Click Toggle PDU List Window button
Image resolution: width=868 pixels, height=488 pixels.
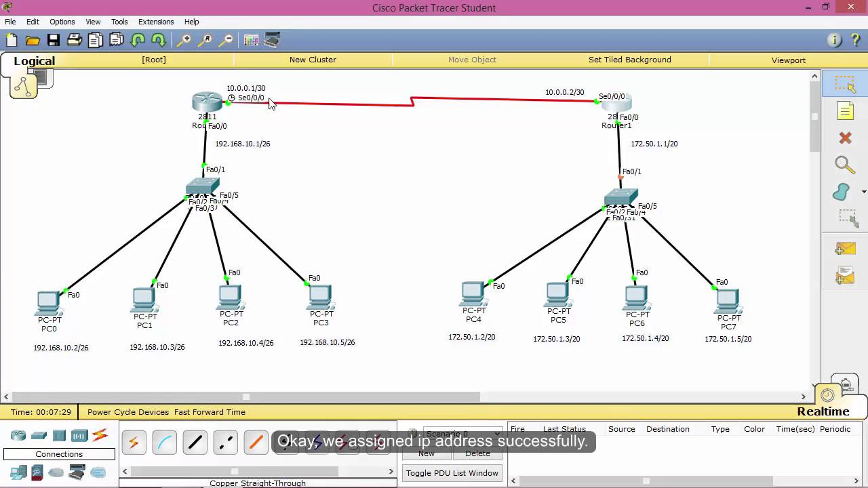[x=452, y=473]
